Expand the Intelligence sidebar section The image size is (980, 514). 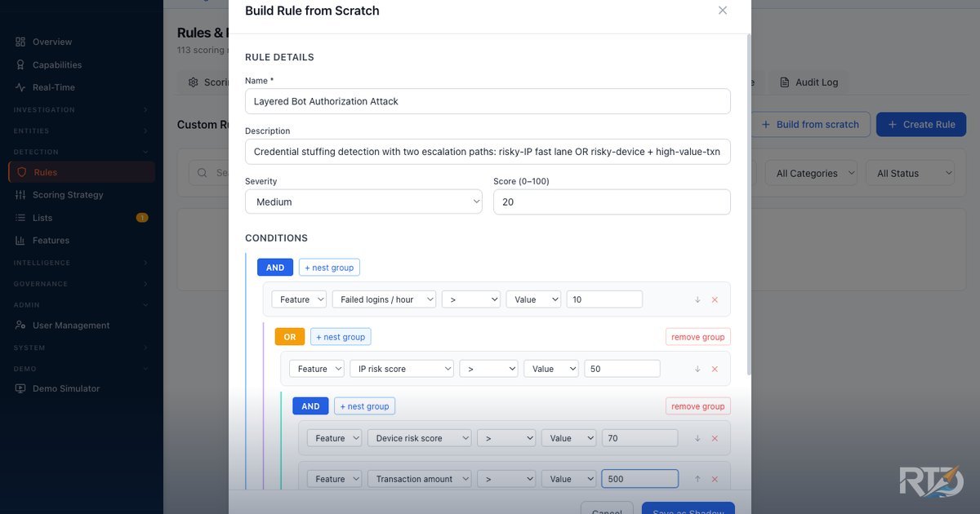[81, 262]
